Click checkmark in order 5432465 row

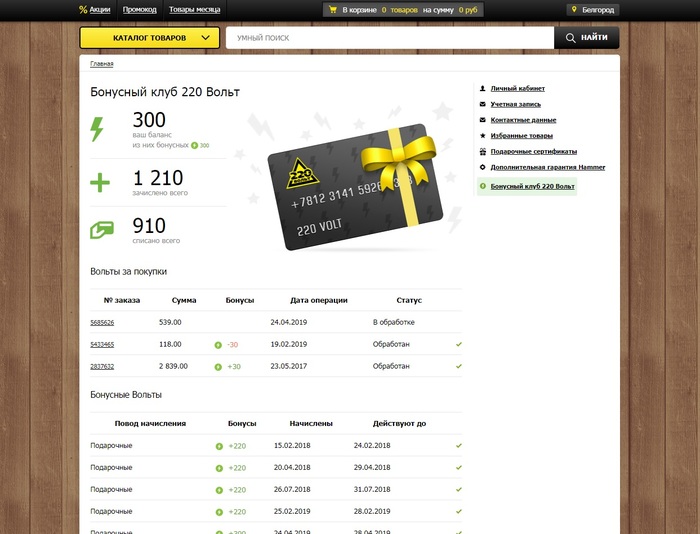coord(458,344)
